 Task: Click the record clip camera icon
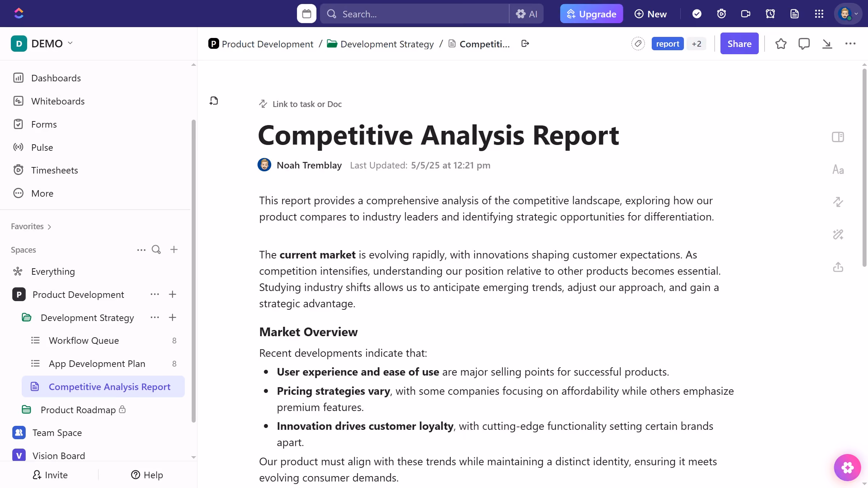pos(746,14)
